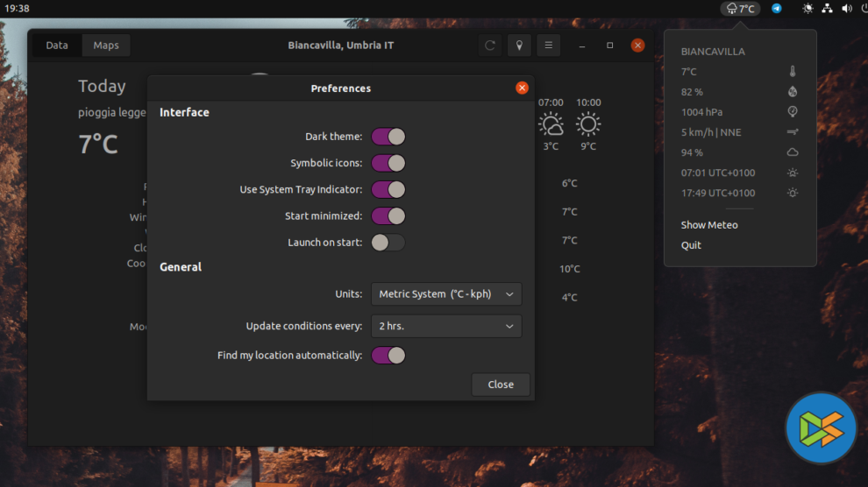Click the sunny icon for 10:00
Viewport: 868px width, 487px height.
[588, 124]
